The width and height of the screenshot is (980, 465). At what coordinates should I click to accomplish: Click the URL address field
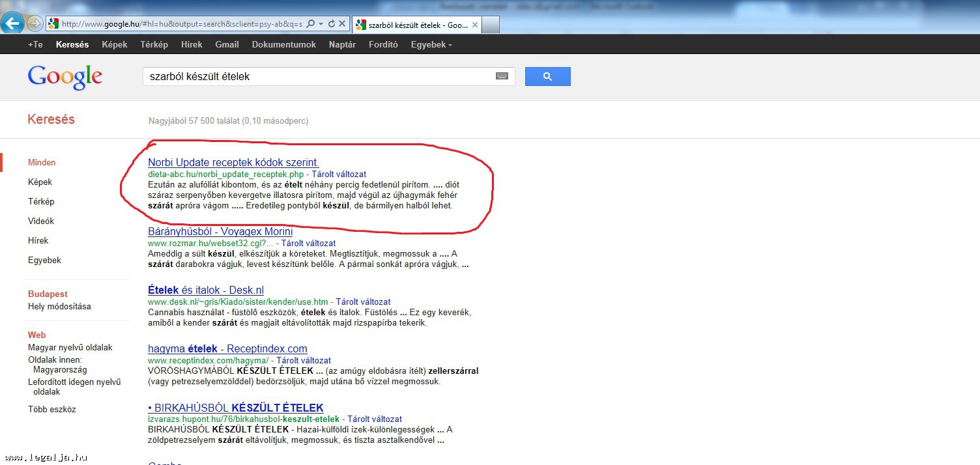182,24
